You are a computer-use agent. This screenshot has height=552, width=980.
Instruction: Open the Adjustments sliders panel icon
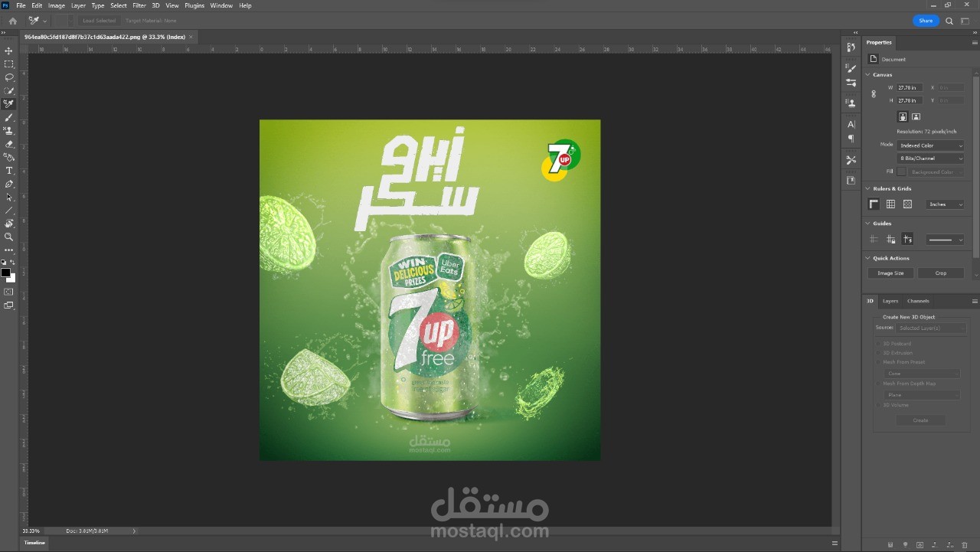(x=851, y=82)
